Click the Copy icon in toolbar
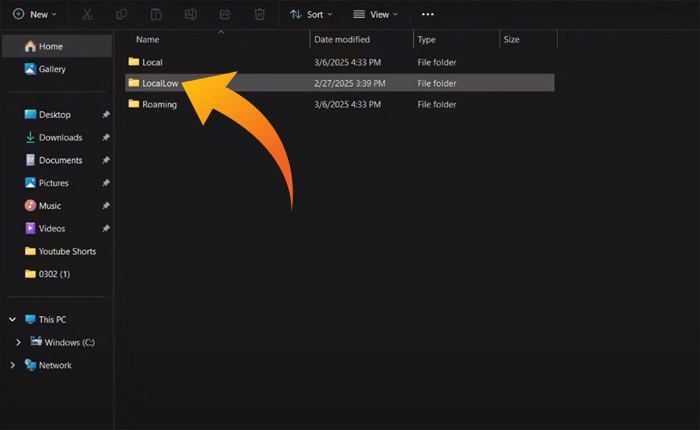Viewport: 700px width, 430px height. click(x=121, y=15)
